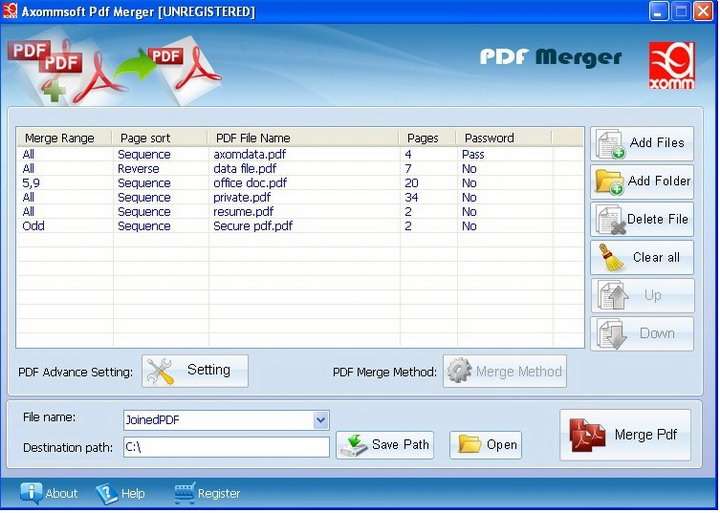
Task: Click the Clear all button
Action: (x=642, y=258)
